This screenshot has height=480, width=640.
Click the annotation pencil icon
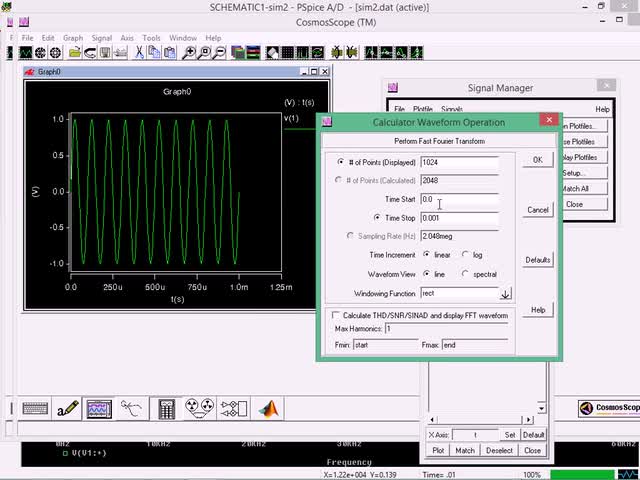tap(67, 408)
